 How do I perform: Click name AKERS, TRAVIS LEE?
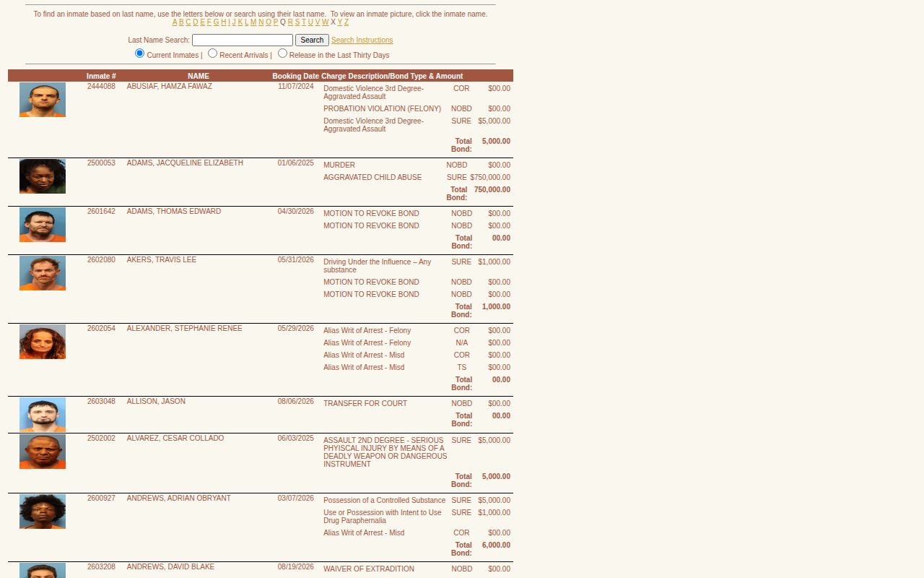point(162,260)
